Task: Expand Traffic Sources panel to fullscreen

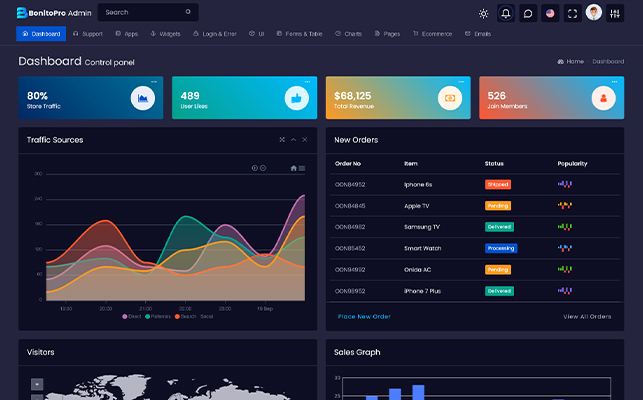Action: [282, 139]
